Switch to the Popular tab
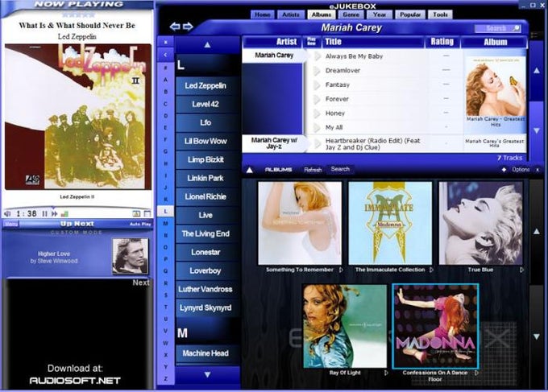548x392 pixels. coord(410,14)
